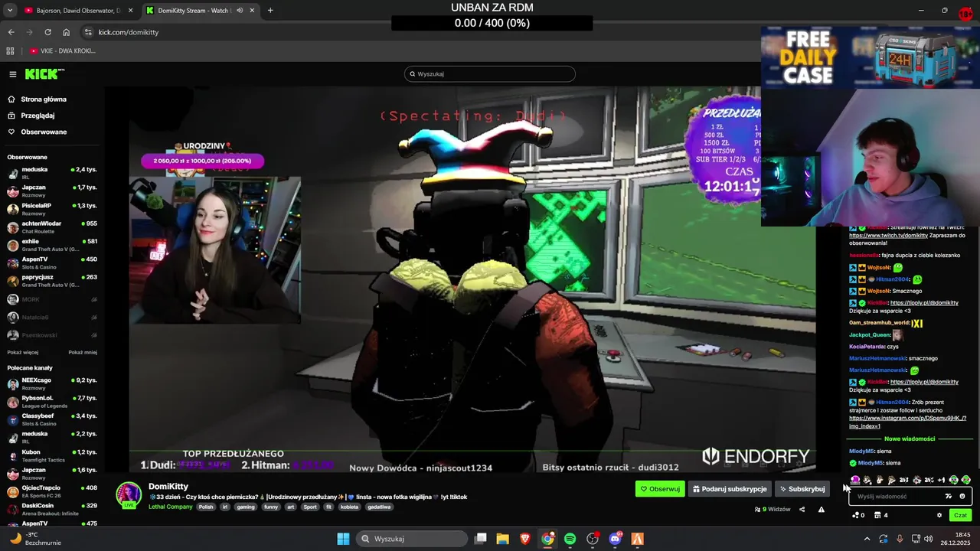This screenshot has width=980, height=551.
Task: Click the browser back arrow
Action: (11, 32)
